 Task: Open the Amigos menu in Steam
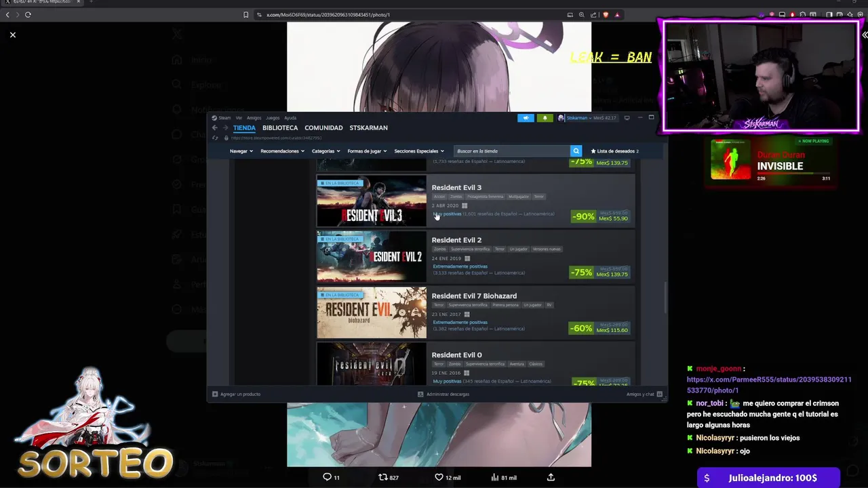(254, 118)
